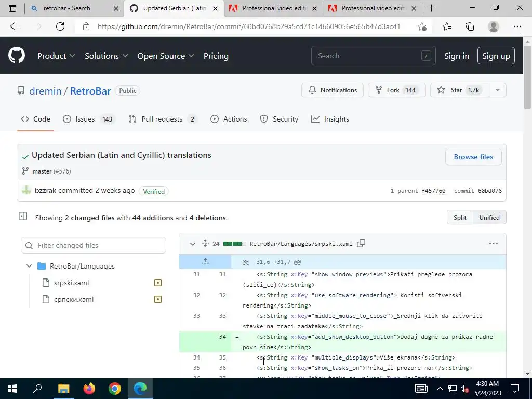
Task: Open the notification center icon
Action: click(515, 389)
